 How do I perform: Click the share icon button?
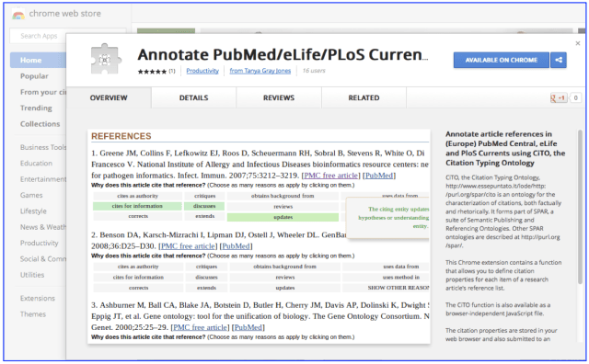tap(559, 60)
